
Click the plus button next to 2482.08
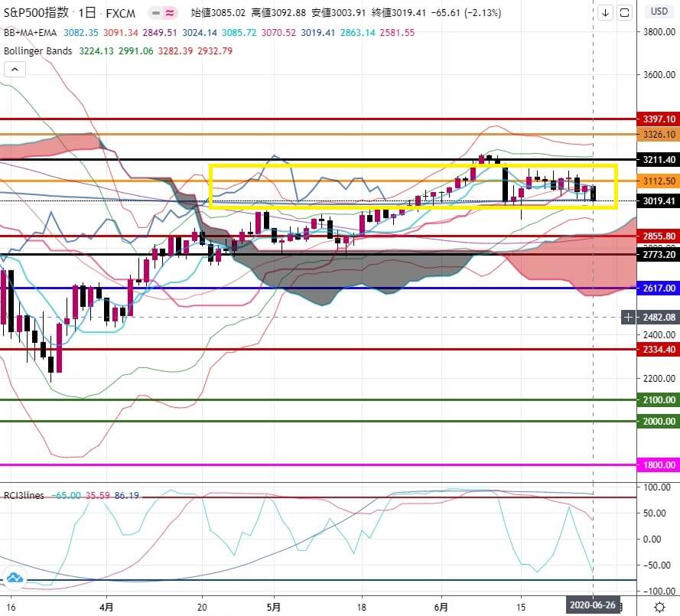(x=629, y=317)
